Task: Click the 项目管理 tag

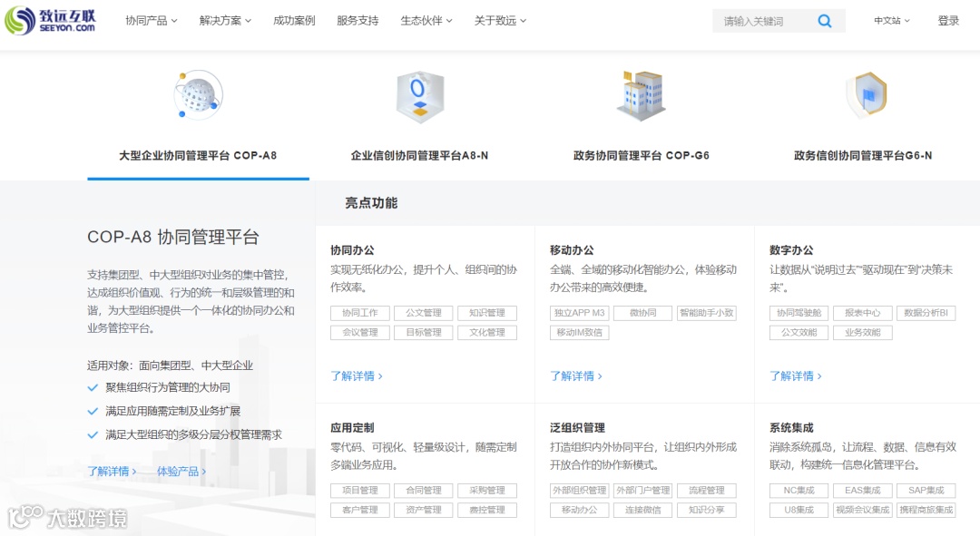Action: pyautogui.click(x=360, y=491)
